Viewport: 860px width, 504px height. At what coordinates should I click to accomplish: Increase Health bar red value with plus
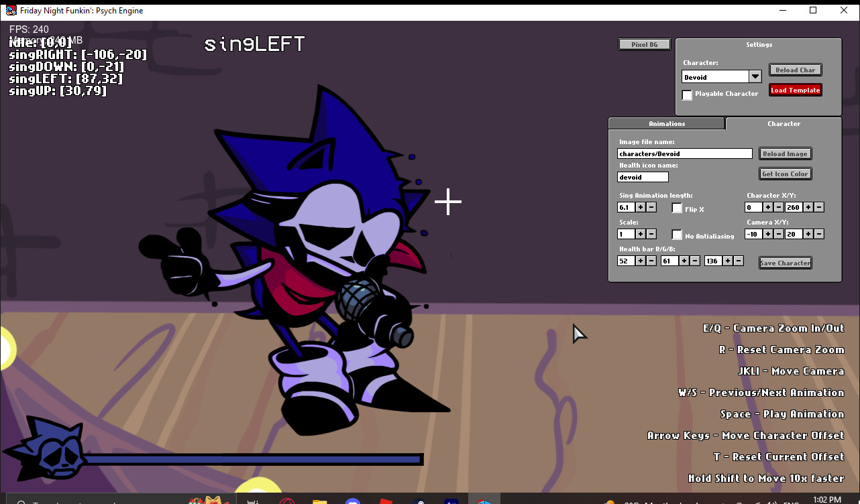641,261
